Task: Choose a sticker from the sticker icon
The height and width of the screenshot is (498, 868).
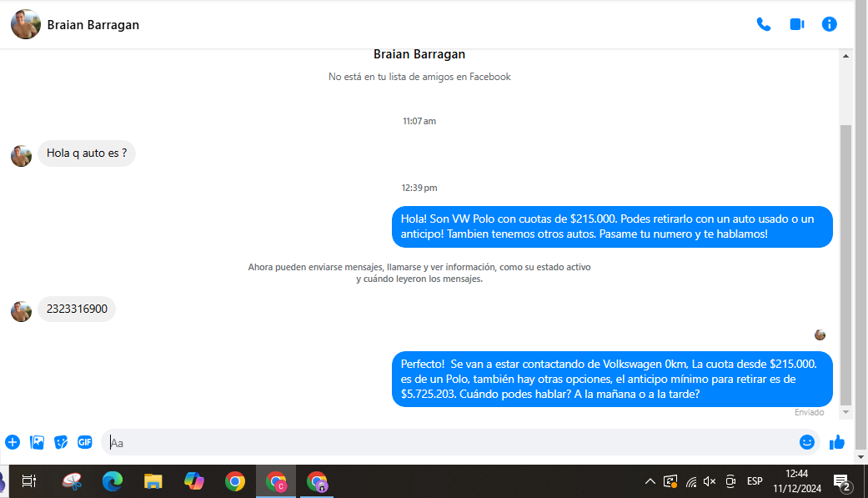Action: (x=61, y=442)
